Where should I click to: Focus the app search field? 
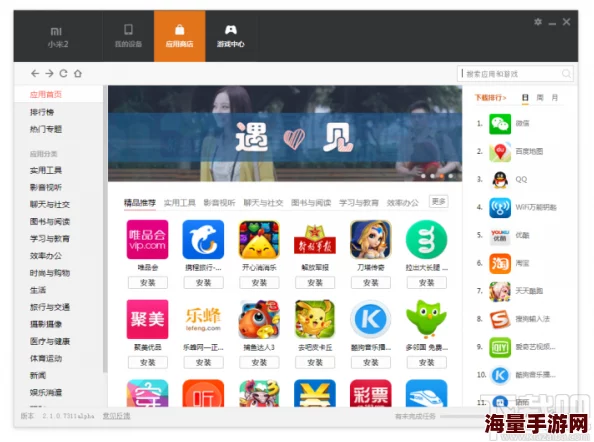(x=515, y=73)
